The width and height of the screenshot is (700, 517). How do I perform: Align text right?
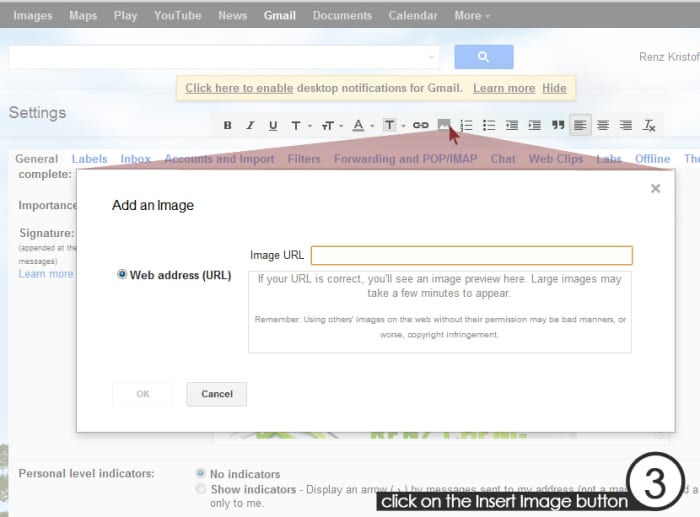coord(626,125)
